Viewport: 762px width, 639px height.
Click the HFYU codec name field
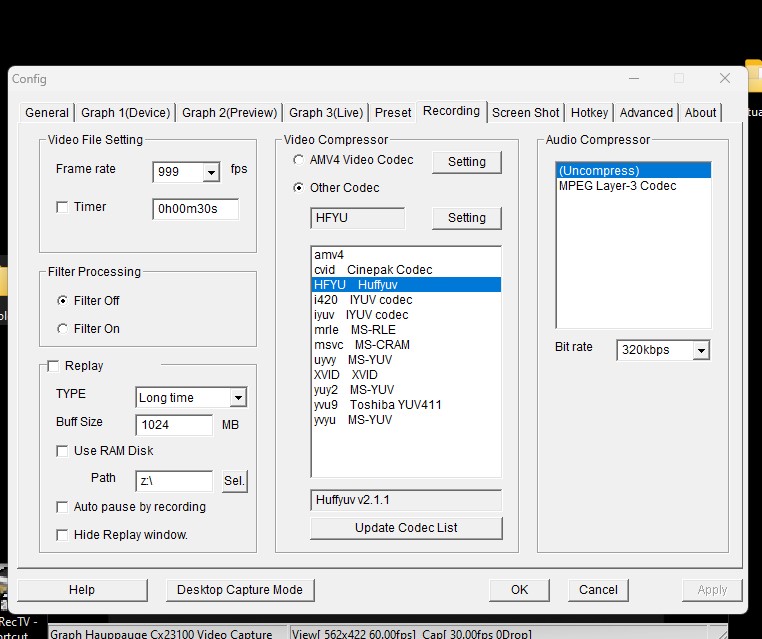(x=357, y=218)
